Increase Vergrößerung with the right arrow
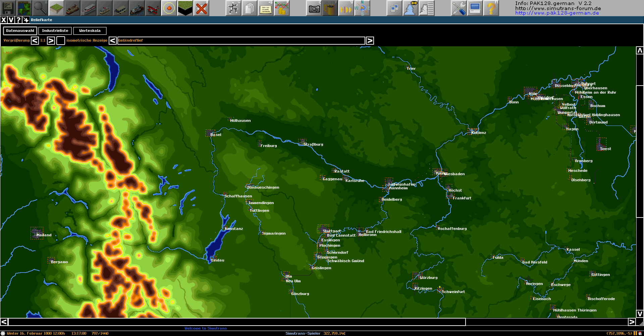The height and width of the screenshot is (336, 644). [51, 41]
